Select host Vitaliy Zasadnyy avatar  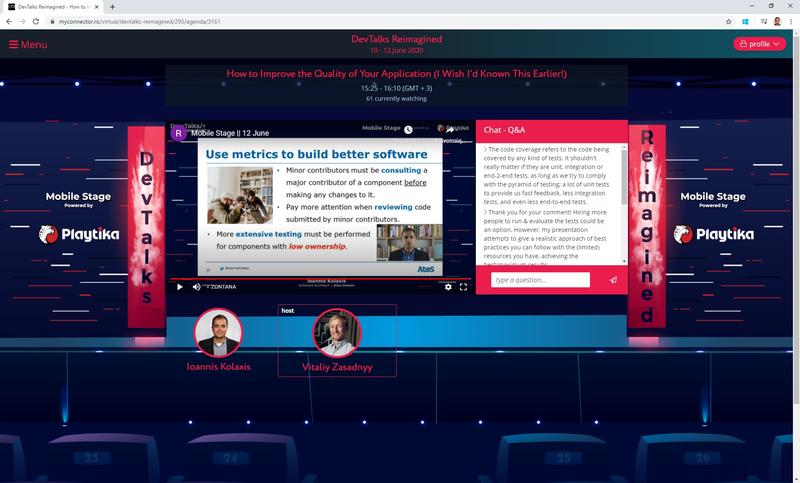337,334
